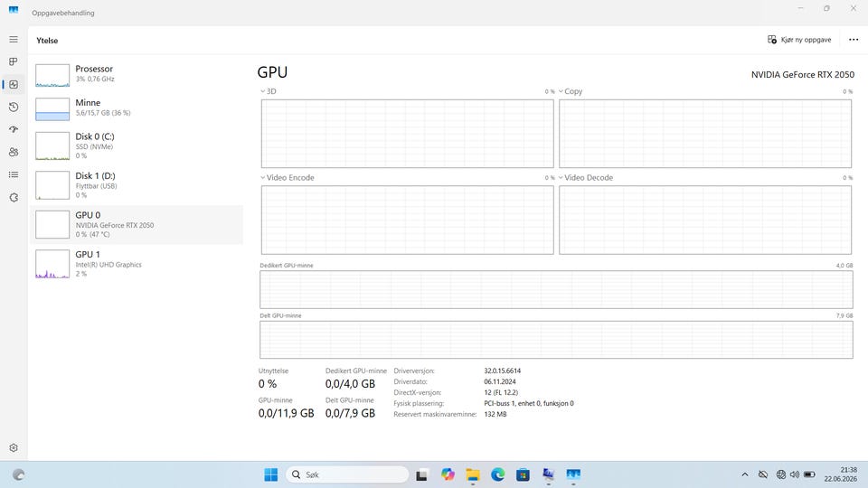This screenshot has width=868, height=488.
Task: Open Microsoft Store from taskbar
Action: 523,474
